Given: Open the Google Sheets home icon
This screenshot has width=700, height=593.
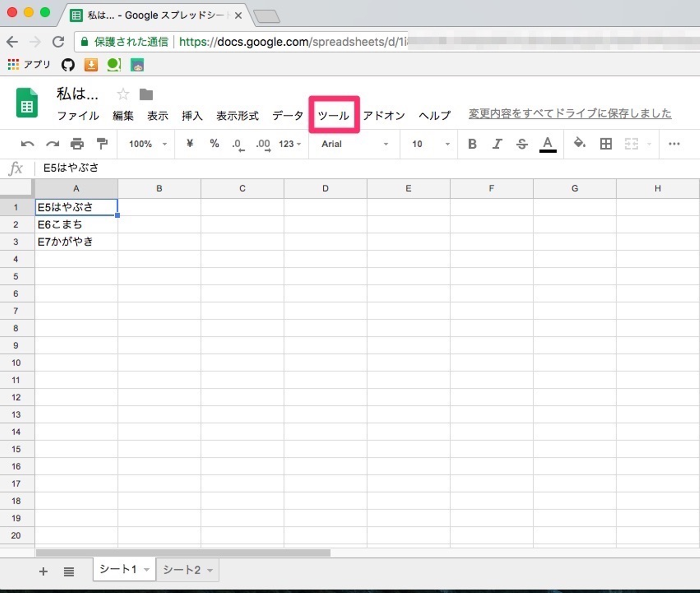Looking at the screenshot, I should [x=27, y=103].
